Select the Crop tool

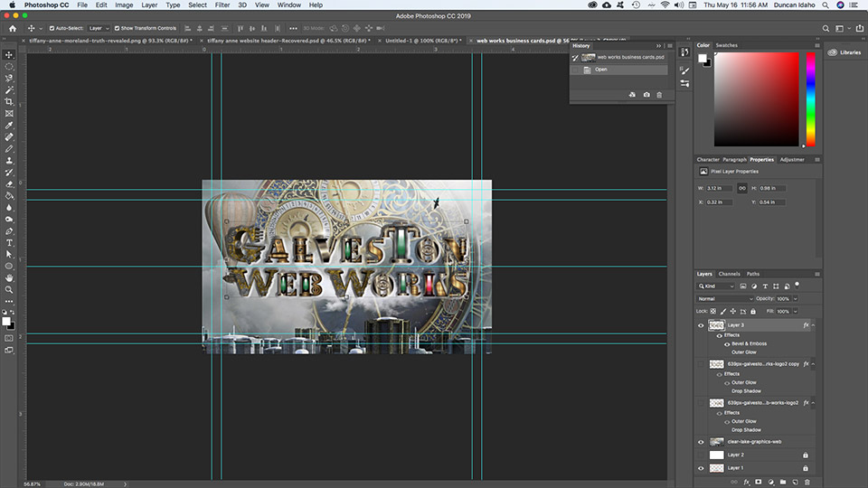point(9,102)
